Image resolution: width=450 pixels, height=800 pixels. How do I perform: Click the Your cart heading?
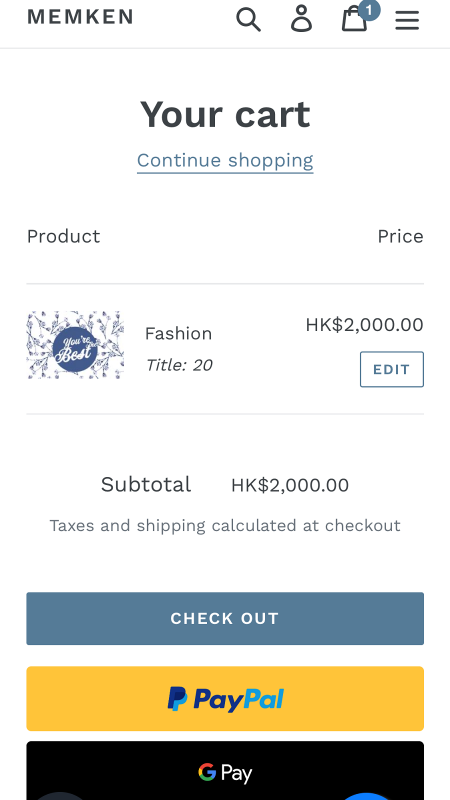point(225,114)
